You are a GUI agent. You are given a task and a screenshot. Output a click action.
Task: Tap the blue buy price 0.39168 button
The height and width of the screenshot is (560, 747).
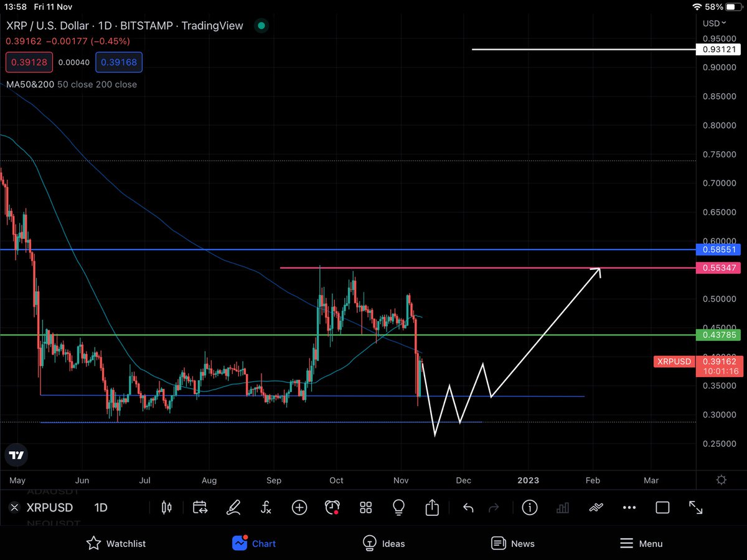[x=120, y=62]
